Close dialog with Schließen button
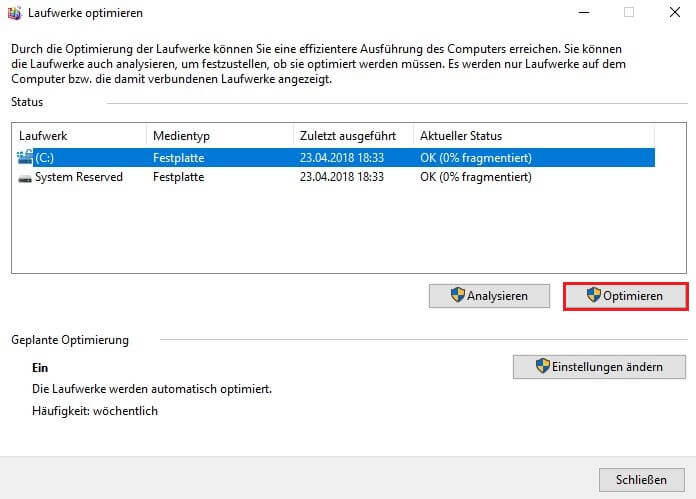 tap(641, 480)
